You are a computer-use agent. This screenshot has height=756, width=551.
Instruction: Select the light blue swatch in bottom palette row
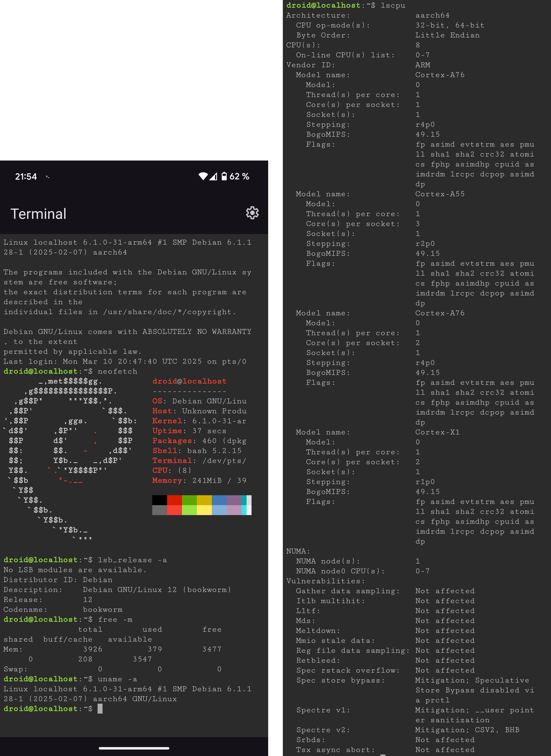click(x=219, y=510)
